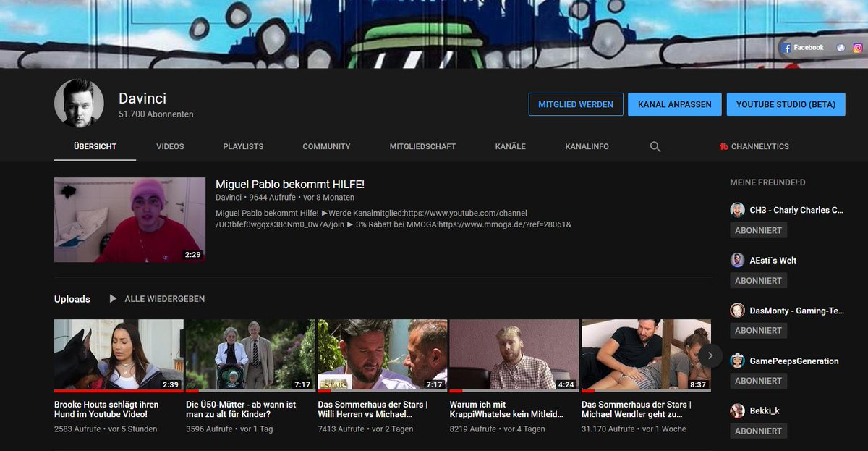Open CH3 - Charly Charles channel name

[796, 210]
